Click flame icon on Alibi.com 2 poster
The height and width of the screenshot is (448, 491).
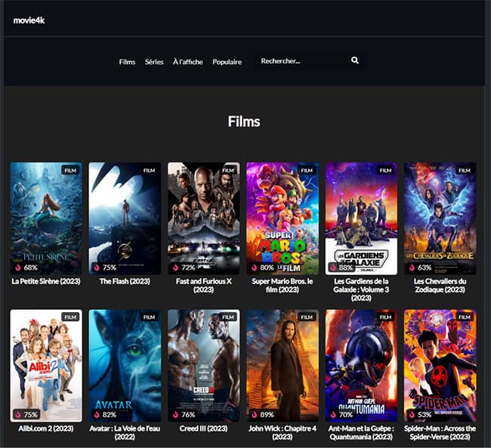point(18,415)
